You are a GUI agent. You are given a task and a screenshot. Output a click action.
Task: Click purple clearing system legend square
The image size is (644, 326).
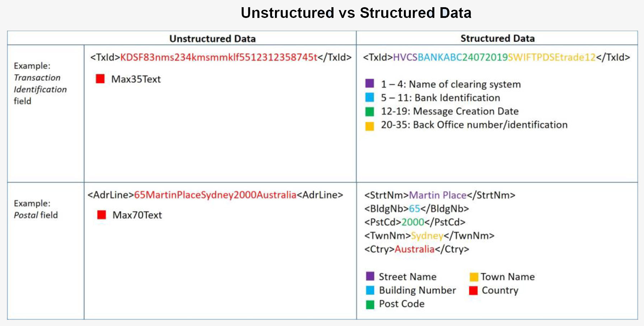pyautogui.click(x=369, y=84)
